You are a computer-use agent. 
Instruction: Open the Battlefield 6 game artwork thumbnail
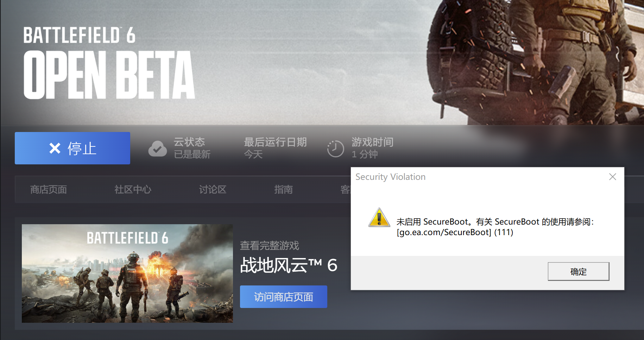[127, 273]
